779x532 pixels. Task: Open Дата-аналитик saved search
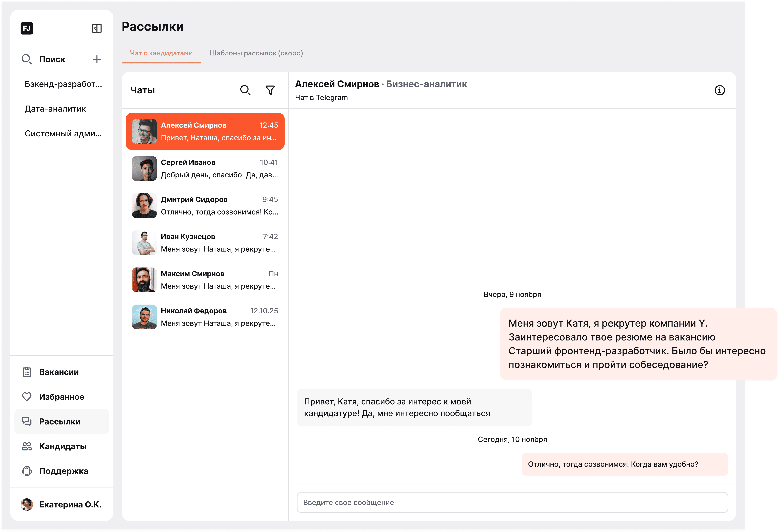click(55, 109)
